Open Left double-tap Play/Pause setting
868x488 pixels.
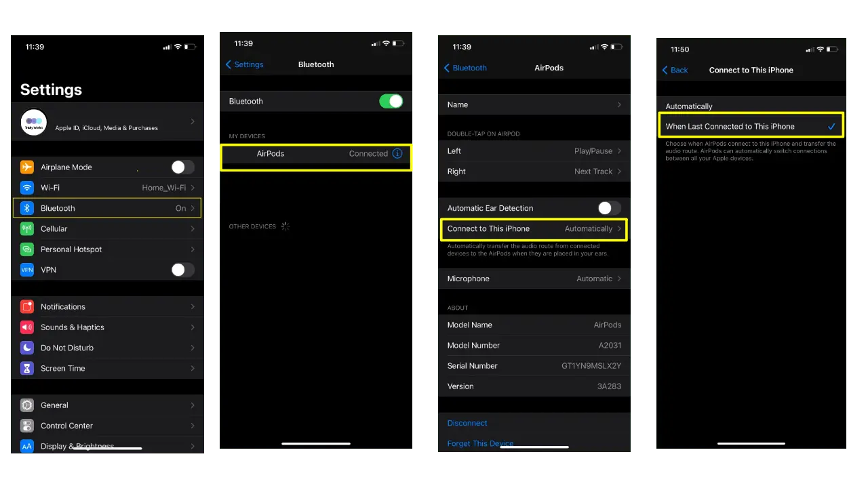pos(534,151)
